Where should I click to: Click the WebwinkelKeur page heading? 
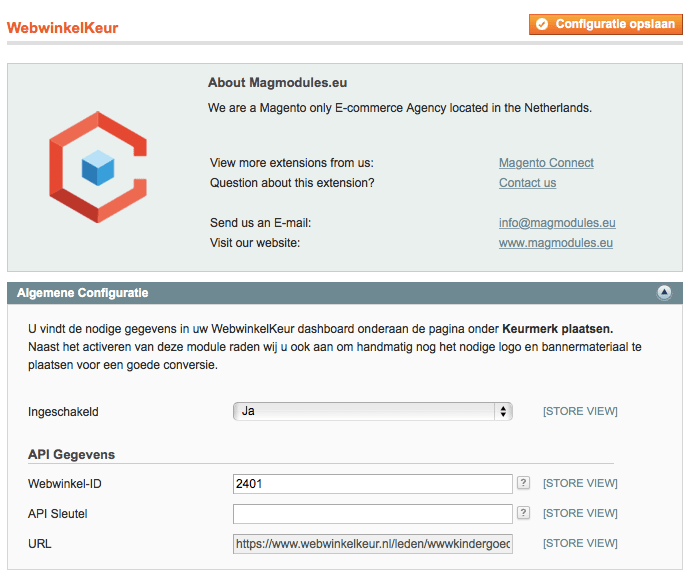click(62, 28)
